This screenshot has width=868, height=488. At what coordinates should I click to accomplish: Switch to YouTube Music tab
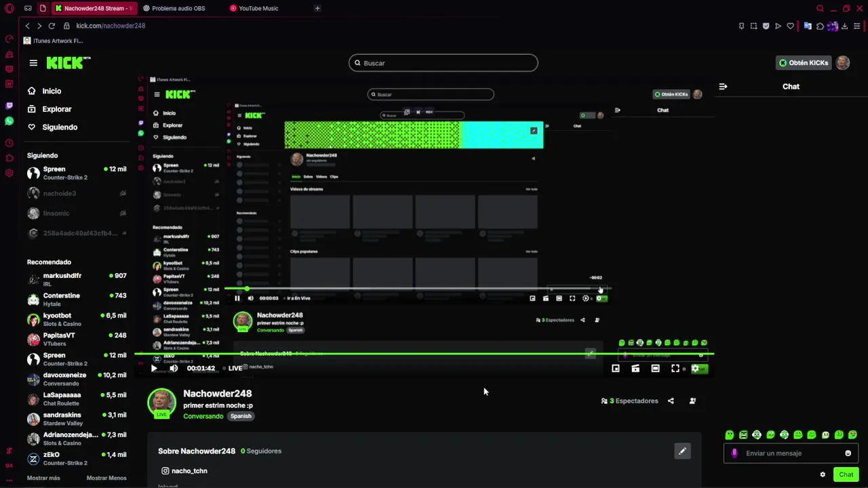click(258, 8)
